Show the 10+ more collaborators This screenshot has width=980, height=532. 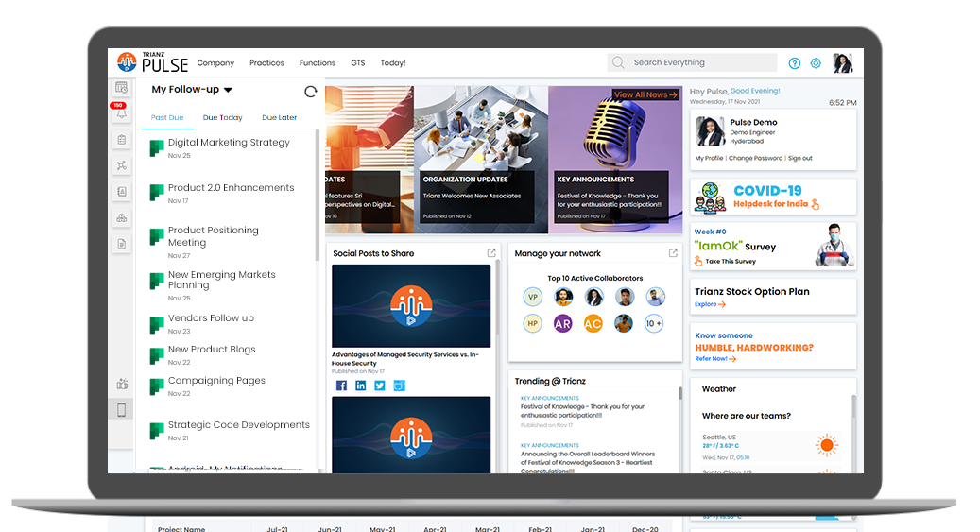pyautogui.click(x=654, y=324)
